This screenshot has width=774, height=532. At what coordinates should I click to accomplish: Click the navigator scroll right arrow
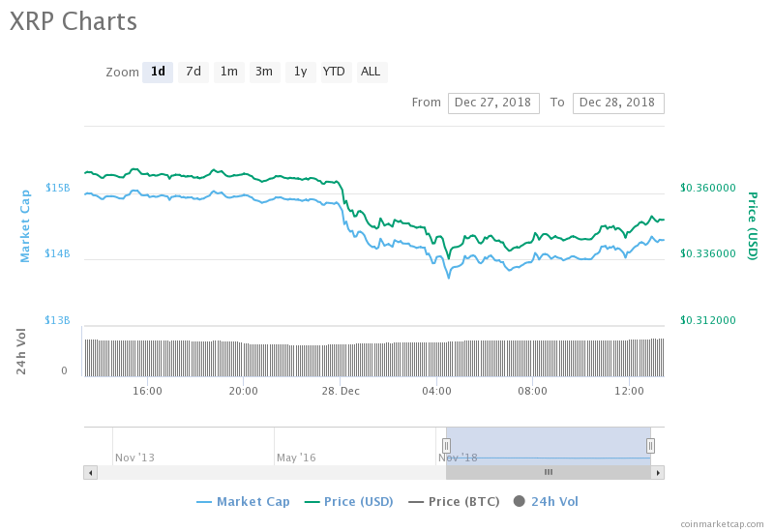coord(658,473)
